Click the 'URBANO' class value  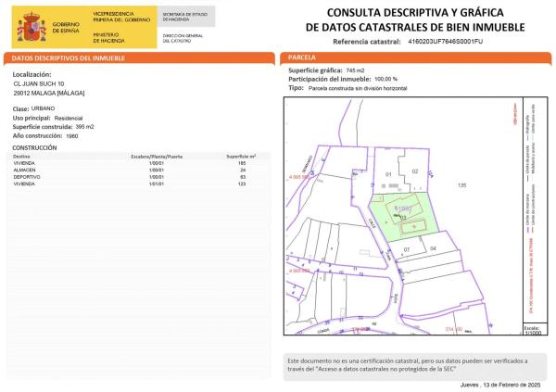[43, 108]
